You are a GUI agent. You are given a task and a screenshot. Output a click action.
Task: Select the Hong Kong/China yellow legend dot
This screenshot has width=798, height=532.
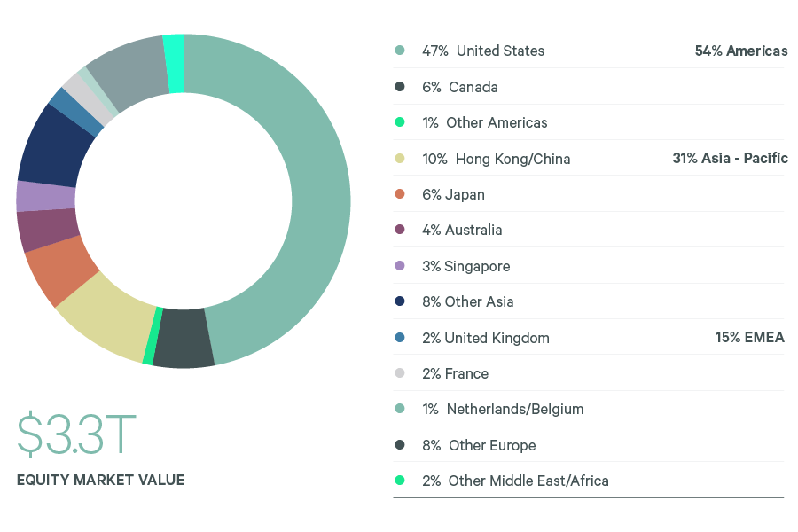pos(400,159)
